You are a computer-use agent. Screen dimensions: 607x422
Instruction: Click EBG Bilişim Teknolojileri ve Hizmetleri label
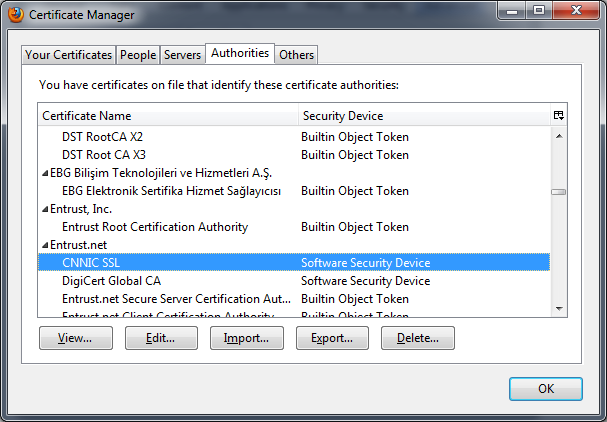pyautogui.click(x=161, y=173)
